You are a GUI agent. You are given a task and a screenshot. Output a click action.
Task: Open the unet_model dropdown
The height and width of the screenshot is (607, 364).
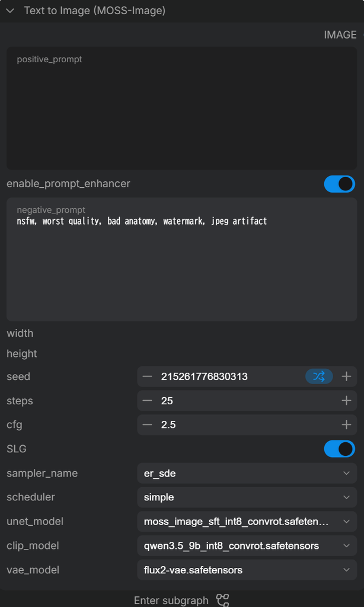pyautogui.click(x=247, y=522)
